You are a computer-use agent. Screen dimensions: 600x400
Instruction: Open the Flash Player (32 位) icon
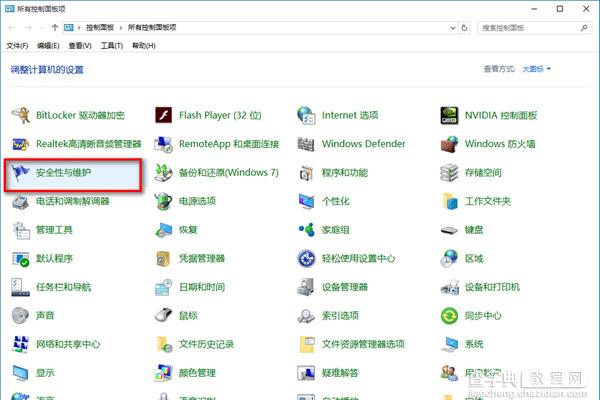(x=164, y=115)
